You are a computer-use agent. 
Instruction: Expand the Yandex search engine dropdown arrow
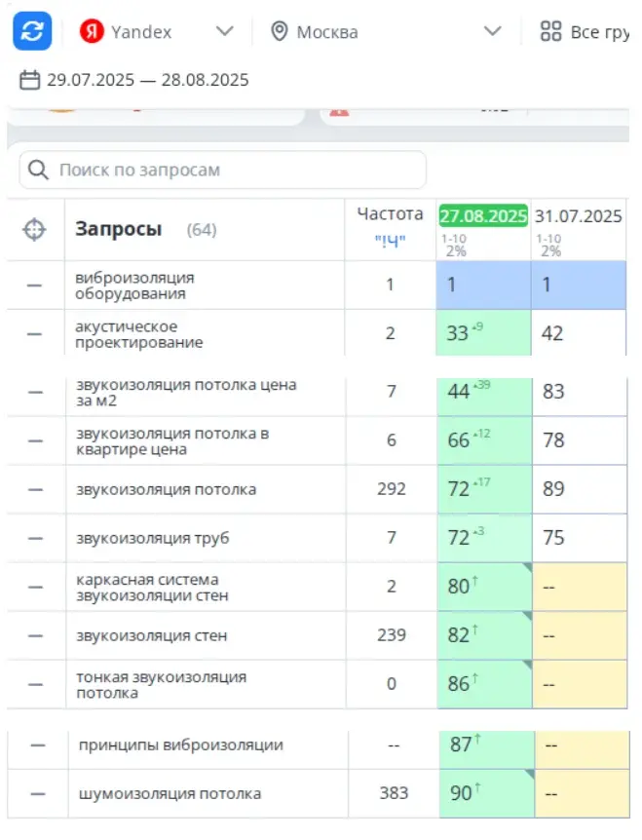pyautogui.click(x=225, y=32)
